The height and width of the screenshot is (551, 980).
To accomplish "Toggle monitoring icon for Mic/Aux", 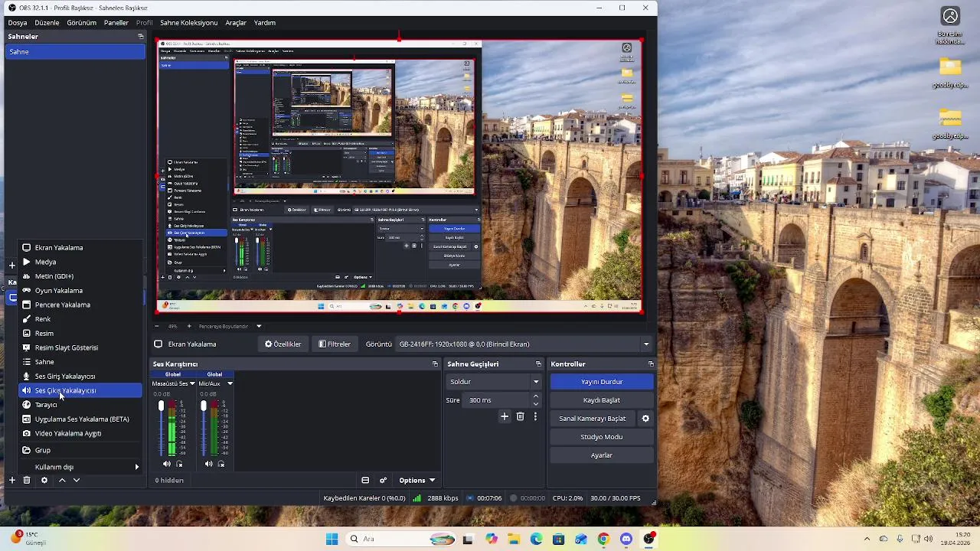I will [221, 464].
